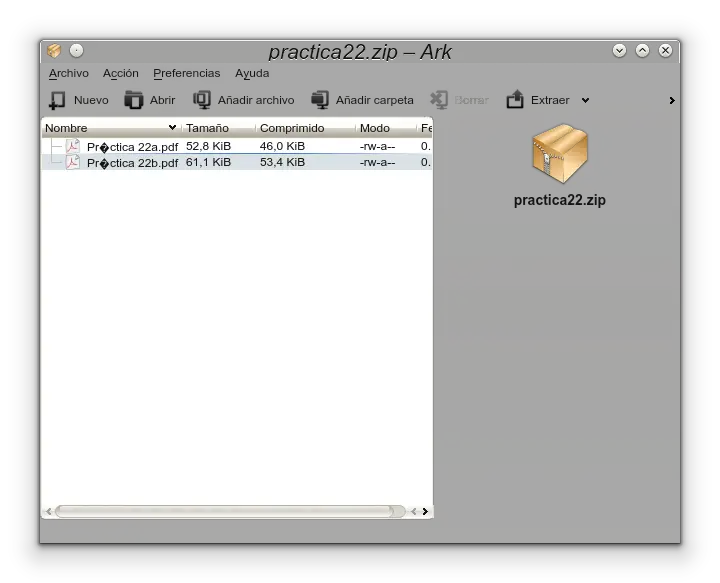Click the Ark box icon in title bar
This screenshot has height=583, width=720.
54,50
